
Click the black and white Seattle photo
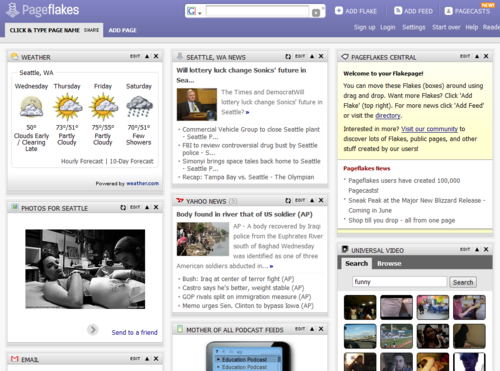point(85,269)
